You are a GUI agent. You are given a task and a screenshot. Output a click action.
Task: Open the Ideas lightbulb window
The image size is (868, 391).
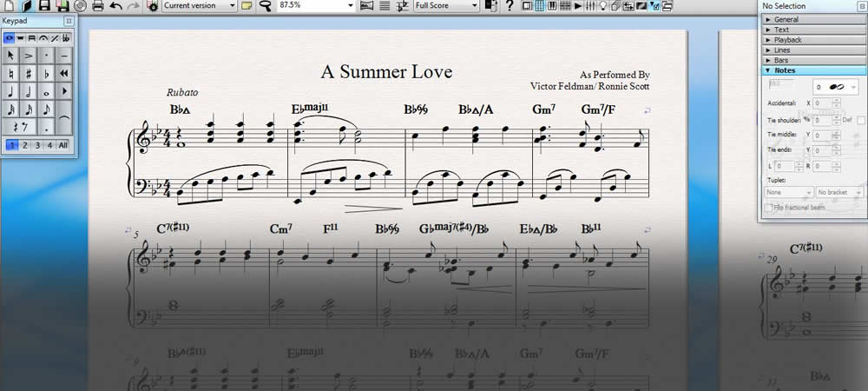click(x=603, y=5)
